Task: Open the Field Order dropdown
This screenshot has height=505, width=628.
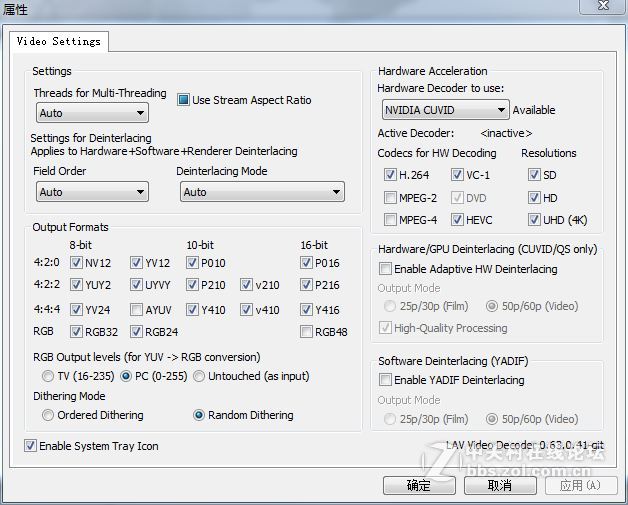Action: [x=92, y=192]
